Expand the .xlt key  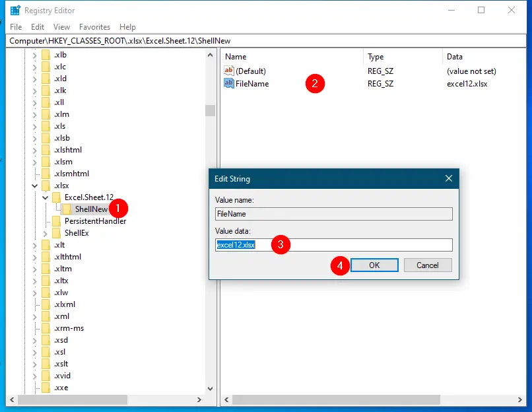(x=34, y=246)
